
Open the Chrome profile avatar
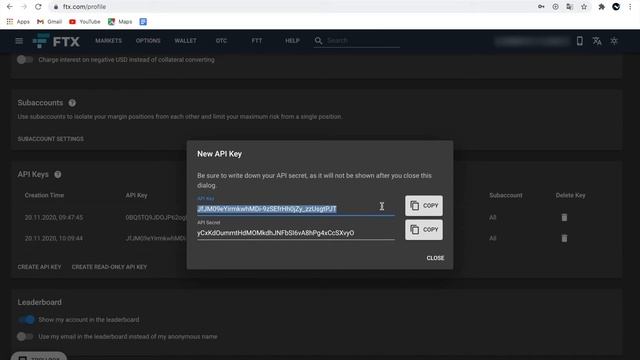coord(616,7)
